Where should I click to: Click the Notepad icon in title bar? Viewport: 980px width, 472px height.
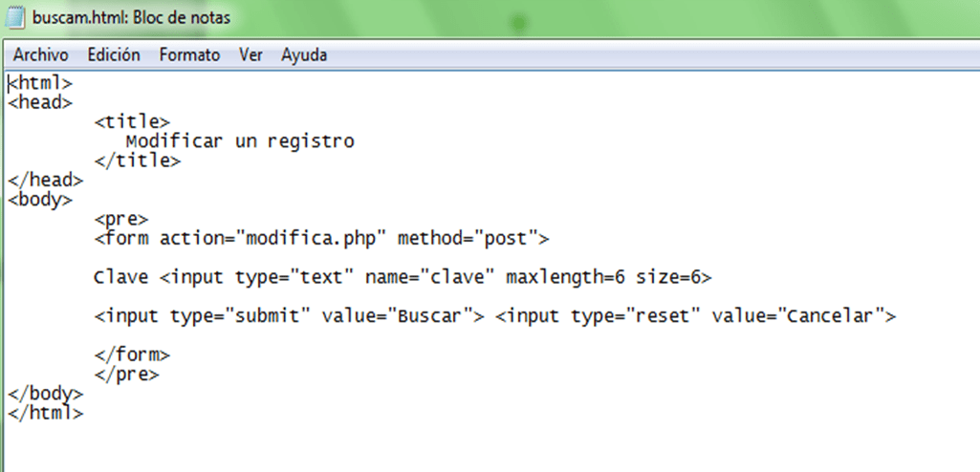[15, 17]
